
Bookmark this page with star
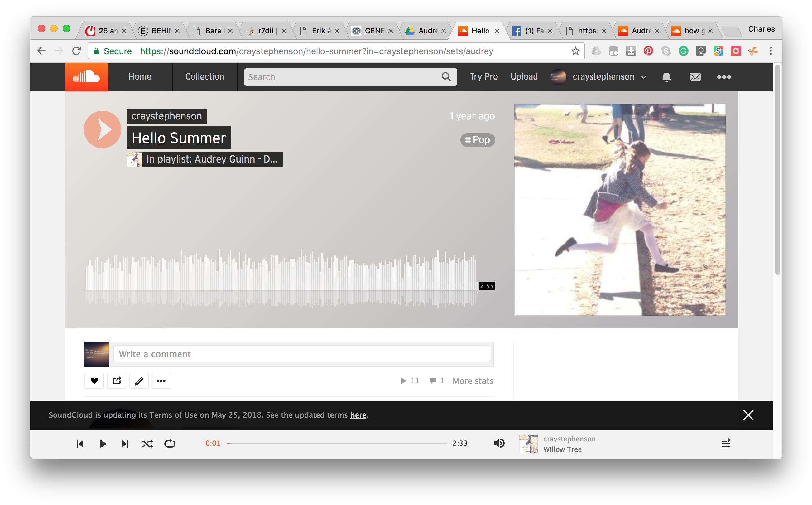point(575,51)
